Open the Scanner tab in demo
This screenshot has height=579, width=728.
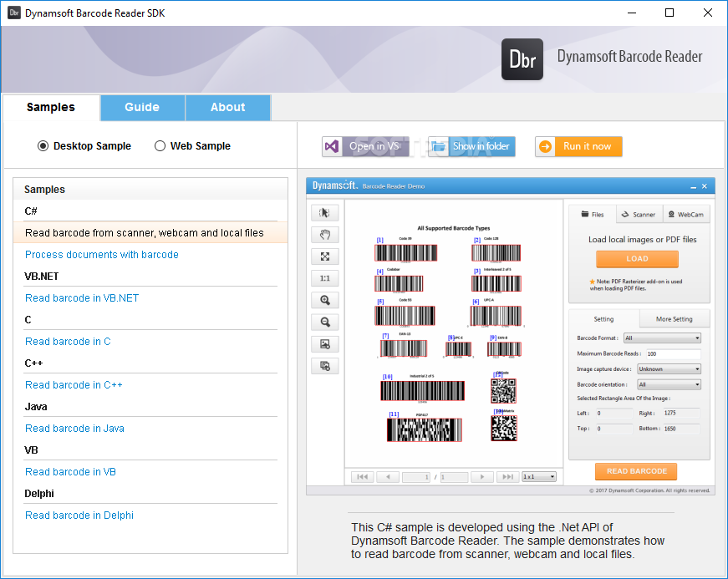click(x=639, y=215)
